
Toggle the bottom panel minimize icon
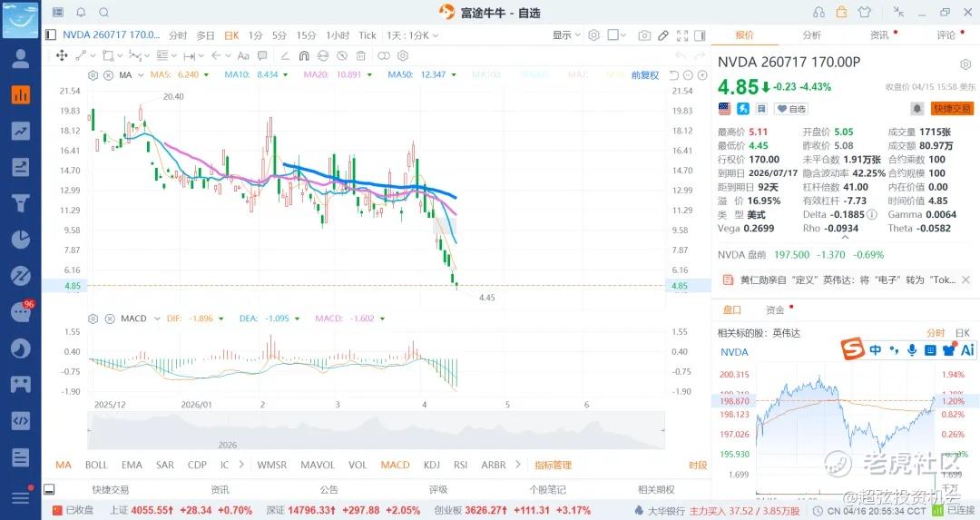pos(49,489)
